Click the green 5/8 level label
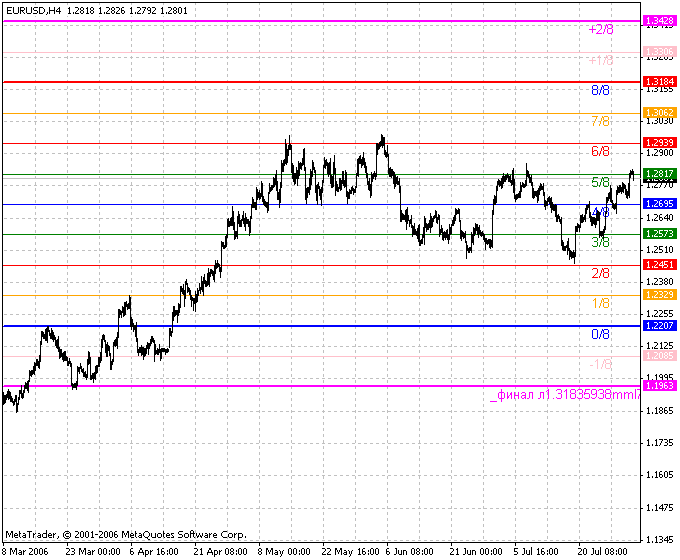The width and height of the screenshot is (680, 560). pyautogui.click(x=600, y=183)
